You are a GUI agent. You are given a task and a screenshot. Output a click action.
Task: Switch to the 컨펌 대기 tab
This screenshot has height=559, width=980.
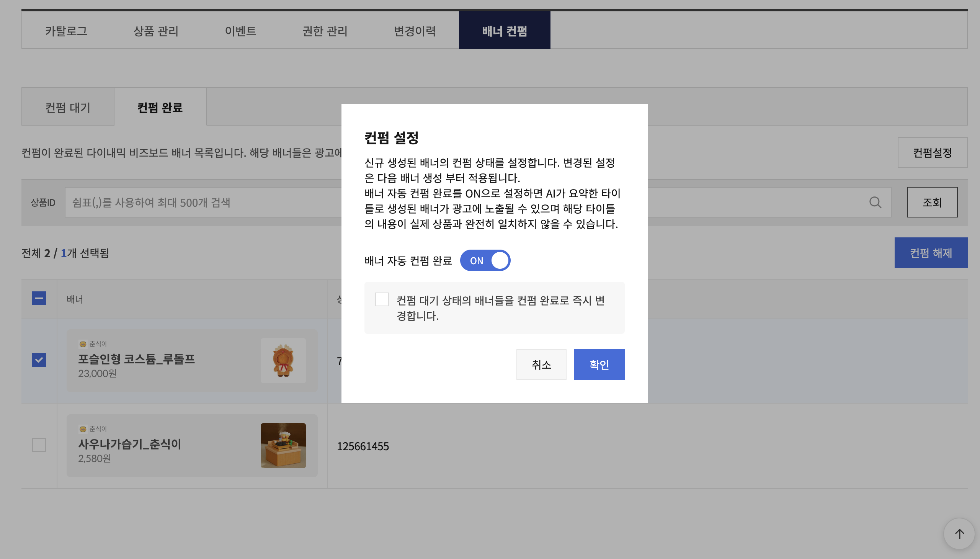(x=67, y=107)
